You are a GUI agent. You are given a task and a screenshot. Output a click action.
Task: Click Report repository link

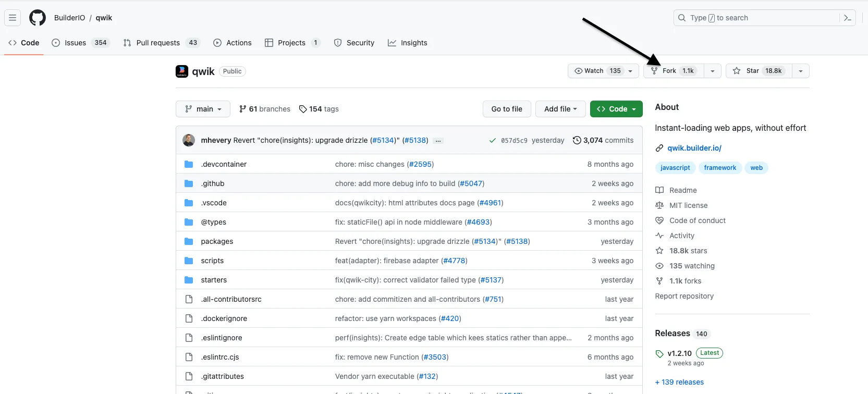pos(684,296)
